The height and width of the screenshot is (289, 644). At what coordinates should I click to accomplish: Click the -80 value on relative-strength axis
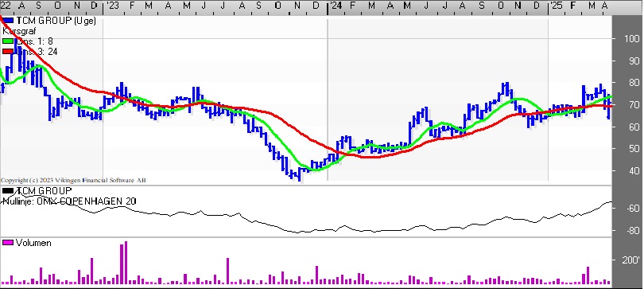[x=633, y=230]
